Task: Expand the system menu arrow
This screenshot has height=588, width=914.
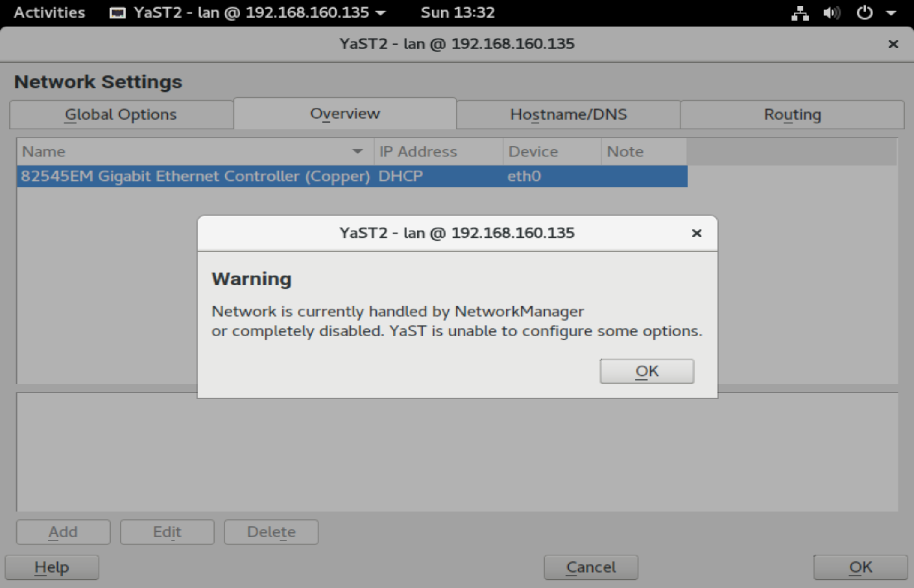Action: (x=891, y=13)
